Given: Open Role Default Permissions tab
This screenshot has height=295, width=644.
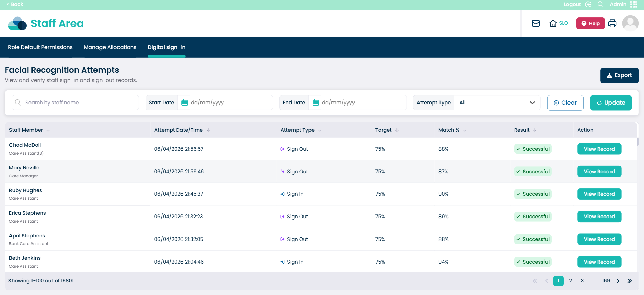Looking at the screenshot, I should point(40,47).
